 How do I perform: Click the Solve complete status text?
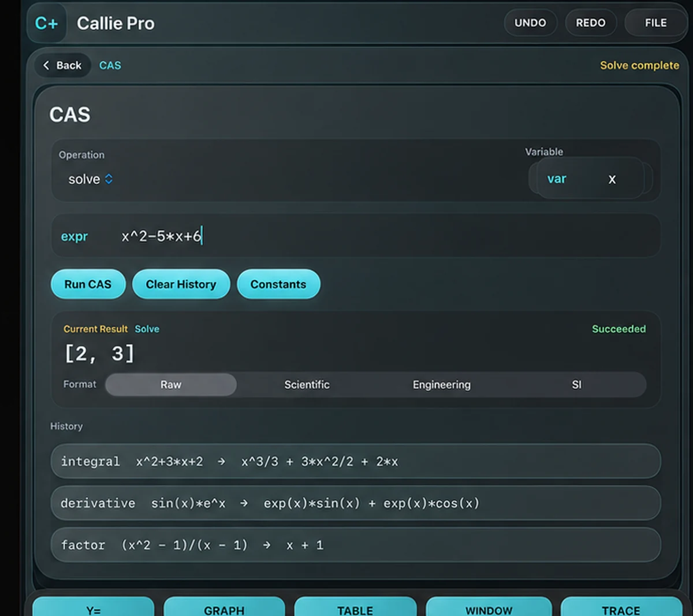639,65
